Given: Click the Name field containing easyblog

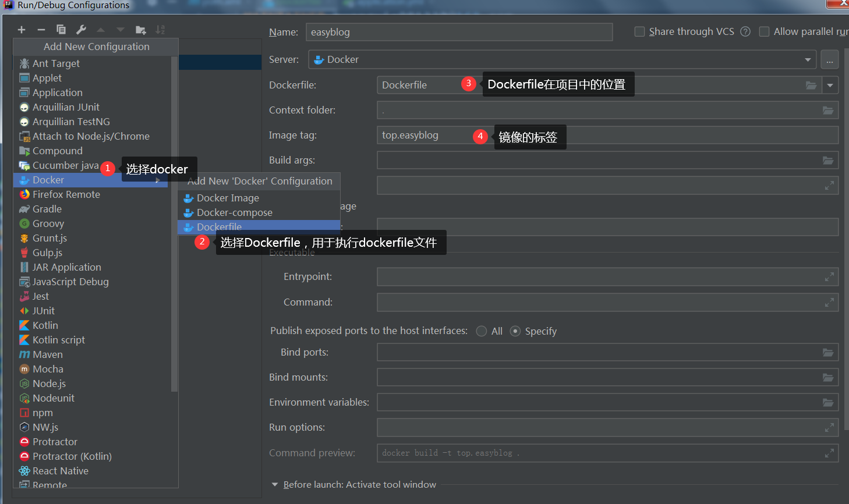Looking at the screenshot, I should [459, 32].
